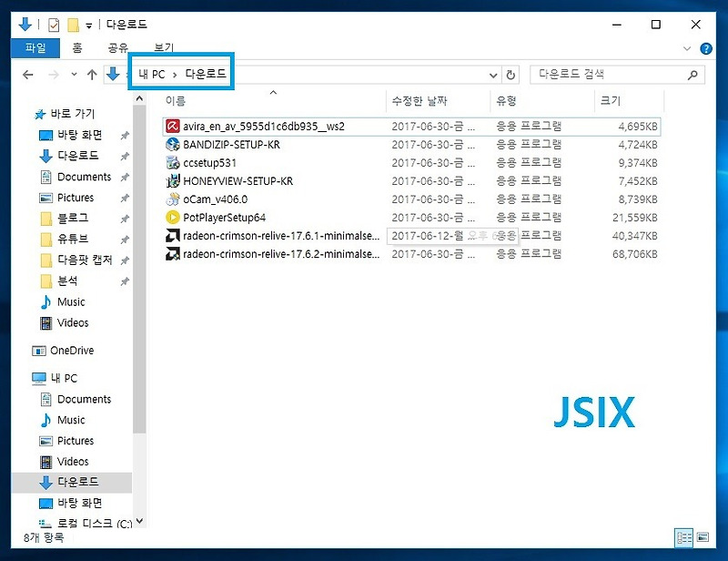Go up one folder level arrow

pyautogui.click(x=92, y=75)
